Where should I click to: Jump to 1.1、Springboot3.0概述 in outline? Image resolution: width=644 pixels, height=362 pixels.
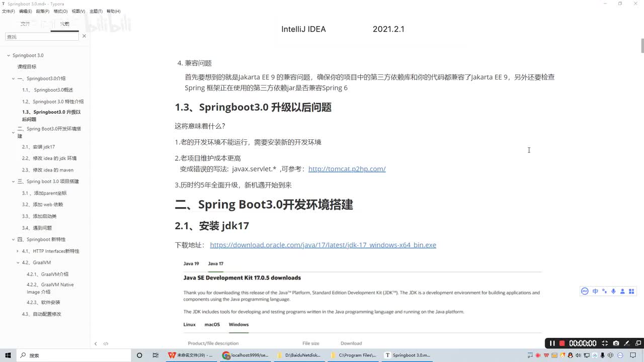click(x=47, y=90)
